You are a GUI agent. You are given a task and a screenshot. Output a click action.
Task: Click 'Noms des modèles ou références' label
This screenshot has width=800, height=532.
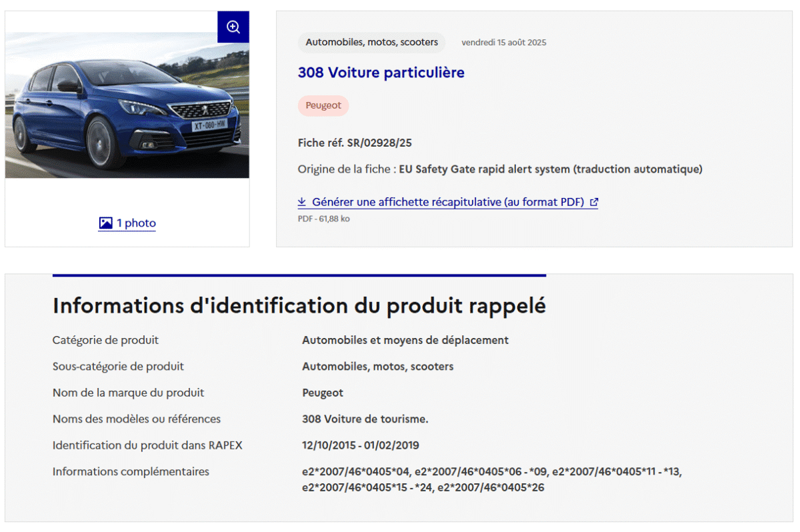tap(137, 419)
